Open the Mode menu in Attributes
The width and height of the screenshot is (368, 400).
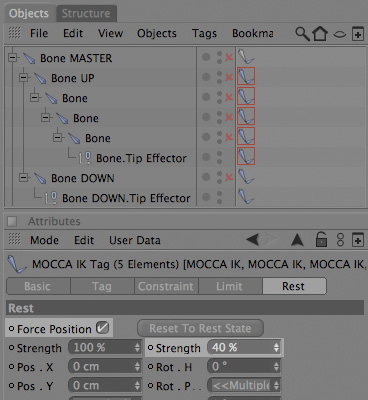tap(44, 240)
